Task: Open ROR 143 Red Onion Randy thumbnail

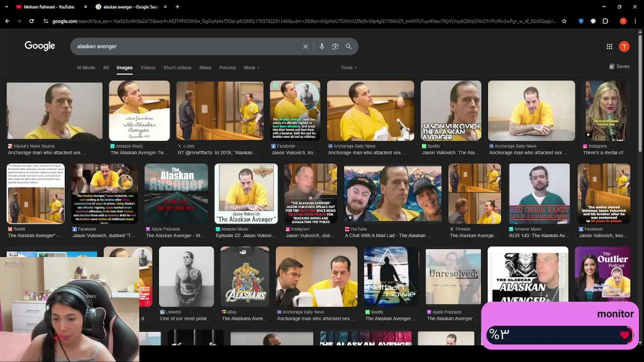Action: click(539, 194)
